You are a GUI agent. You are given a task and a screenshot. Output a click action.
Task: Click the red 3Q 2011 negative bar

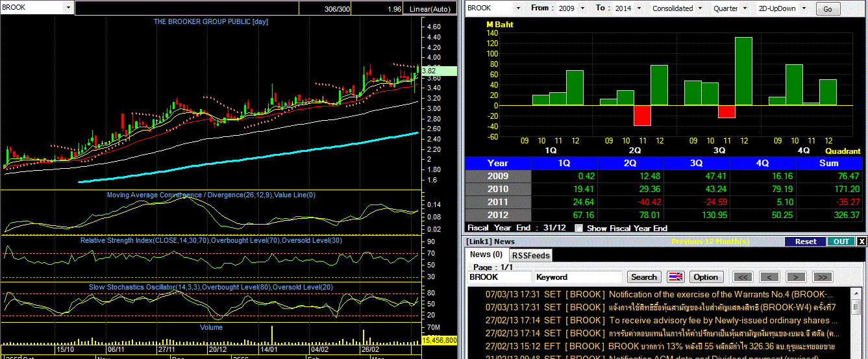[726, 112]
